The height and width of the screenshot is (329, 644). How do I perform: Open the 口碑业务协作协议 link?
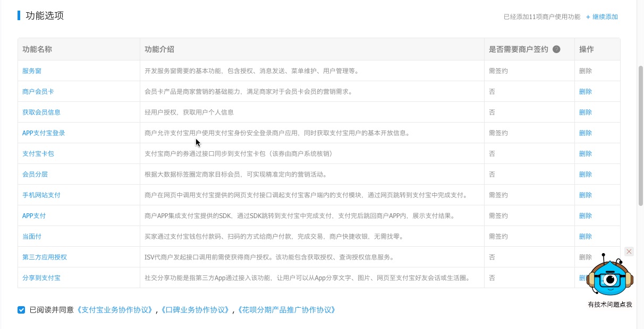click(x=196, y=310)
